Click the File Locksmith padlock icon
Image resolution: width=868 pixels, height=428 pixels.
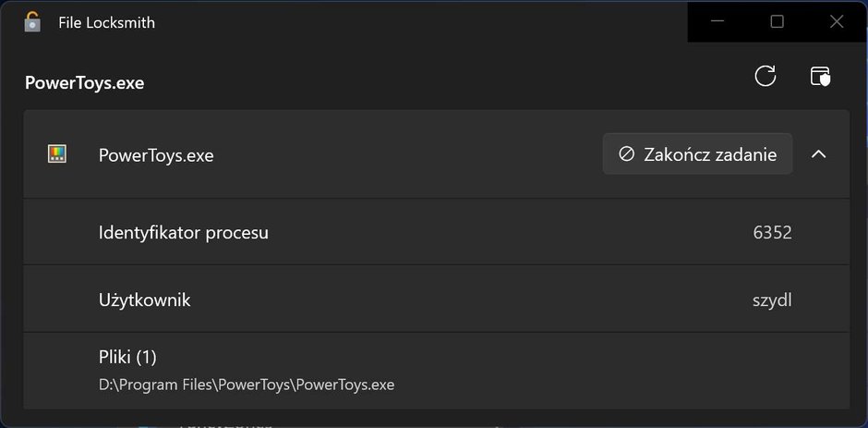click(32, 22)
